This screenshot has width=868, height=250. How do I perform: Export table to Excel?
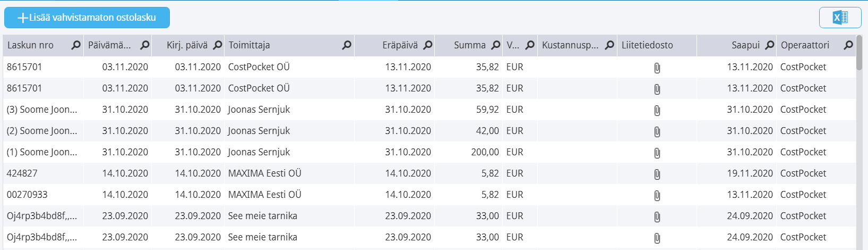pos(840,18)
